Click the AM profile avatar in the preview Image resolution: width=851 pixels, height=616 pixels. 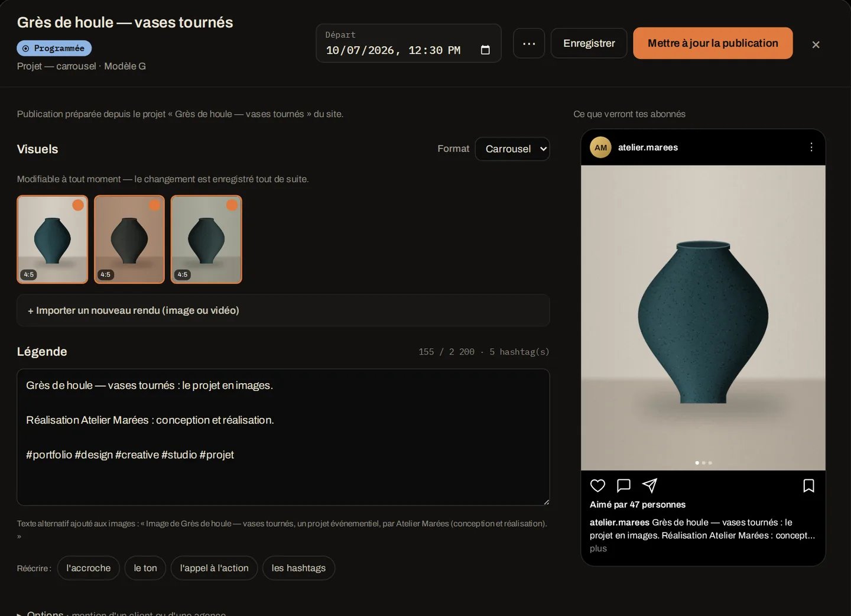pos(600,148)
